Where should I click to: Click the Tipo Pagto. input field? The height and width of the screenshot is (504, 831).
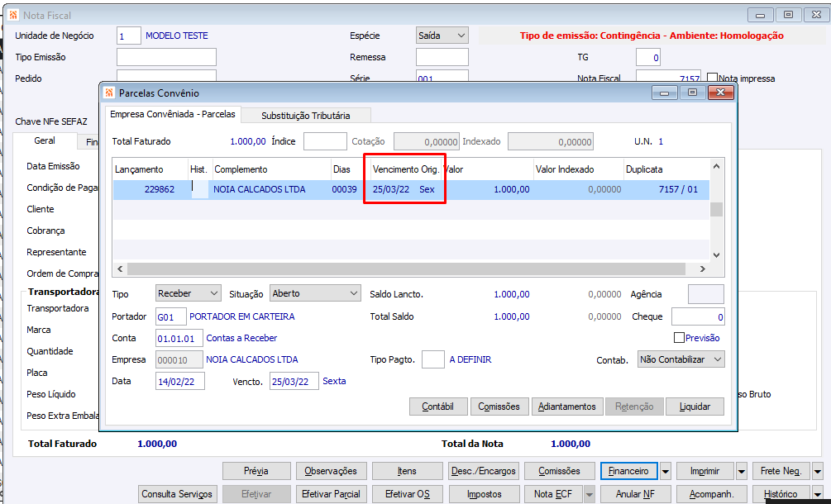[x=433, y=359]
